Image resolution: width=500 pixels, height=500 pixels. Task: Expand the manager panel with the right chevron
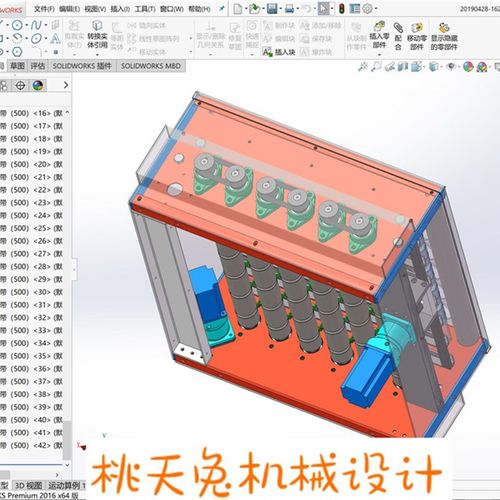click(x=66, y=85)
